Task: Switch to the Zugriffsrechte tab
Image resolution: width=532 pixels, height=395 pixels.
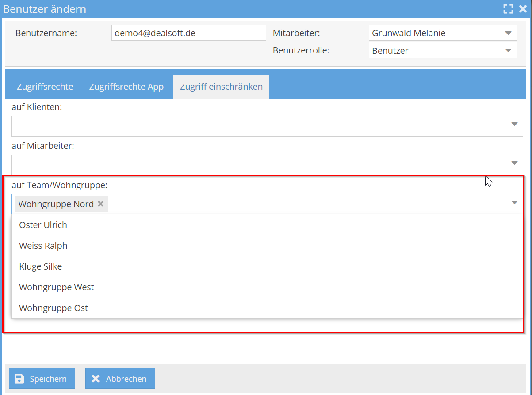Action: tap(45, 87)
